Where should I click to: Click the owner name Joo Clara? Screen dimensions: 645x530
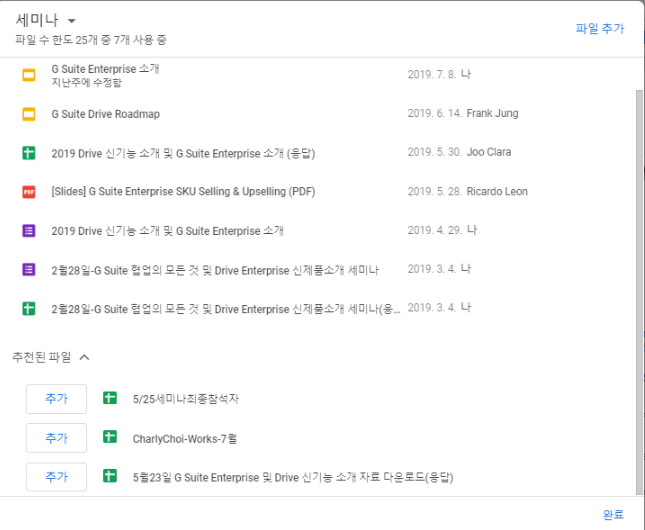pyautogui.click(x=489, y=152)
